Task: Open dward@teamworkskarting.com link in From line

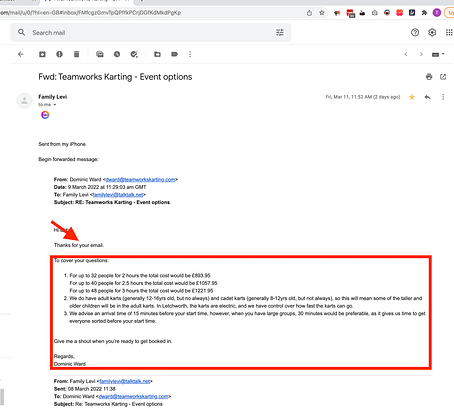Action: coord(140,179)
